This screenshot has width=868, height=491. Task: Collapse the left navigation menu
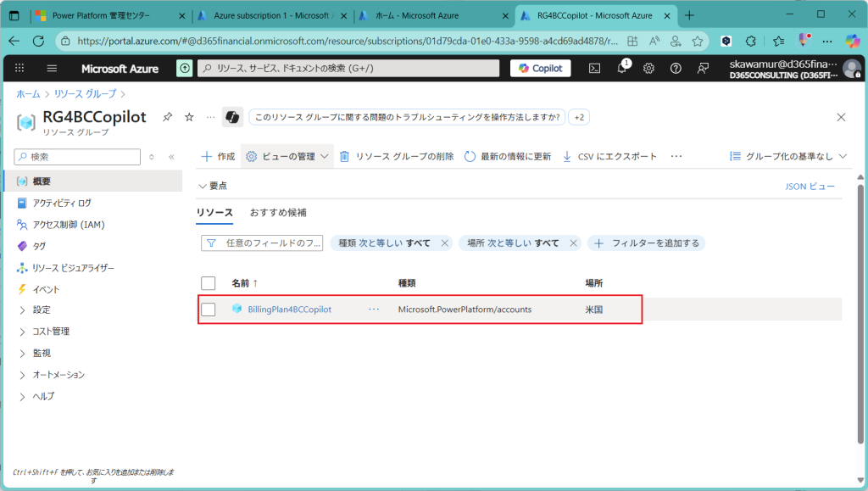tap(171, 157)
